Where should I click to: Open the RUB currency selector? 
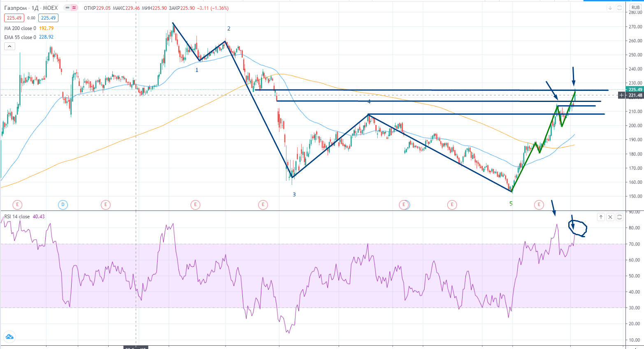click(x=635, y=7)
